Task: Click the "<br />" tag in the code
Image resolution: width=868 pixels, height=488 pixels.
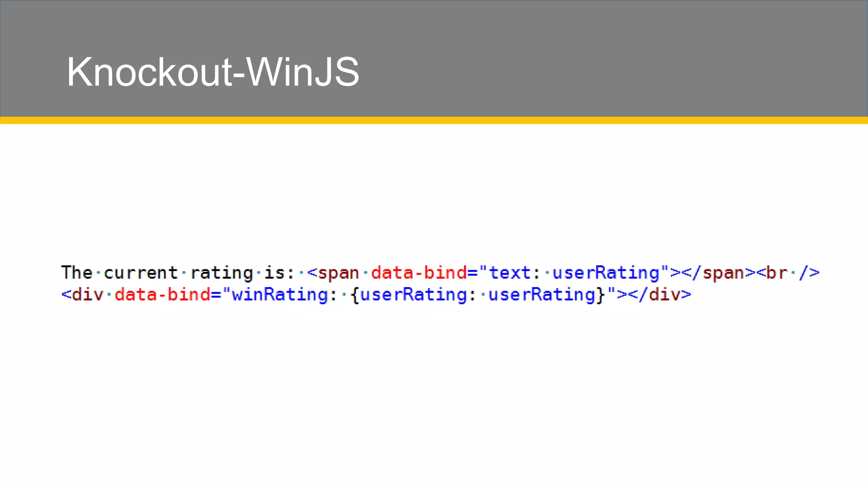Action: click(788, 273)
